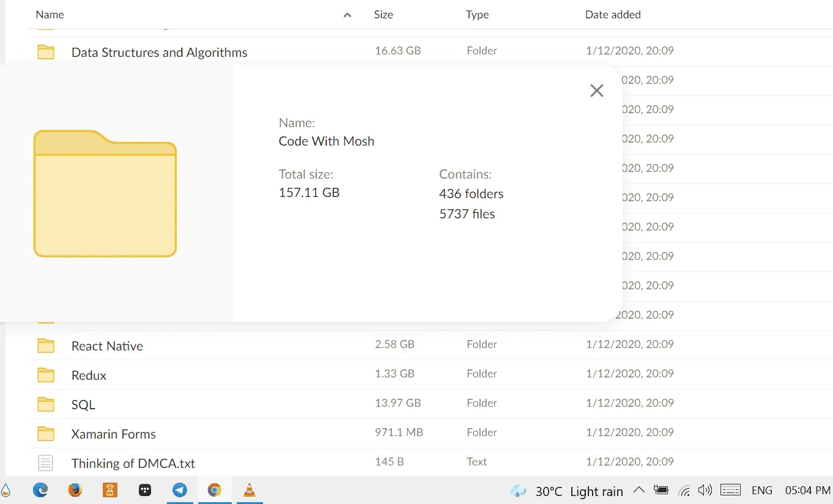Click the date added cell in the Redux row
Screen dimensions: 833x504
point(630,374)
